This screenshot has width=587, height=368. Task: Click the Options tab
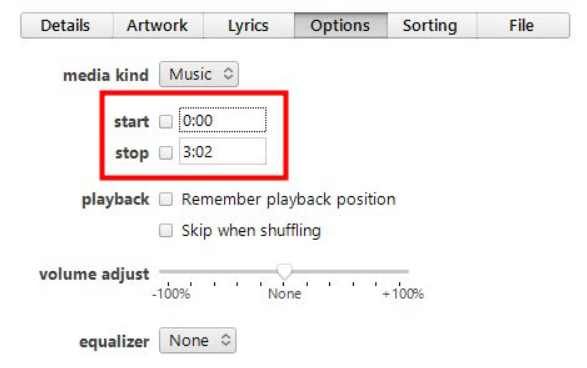tap(340, 25)
